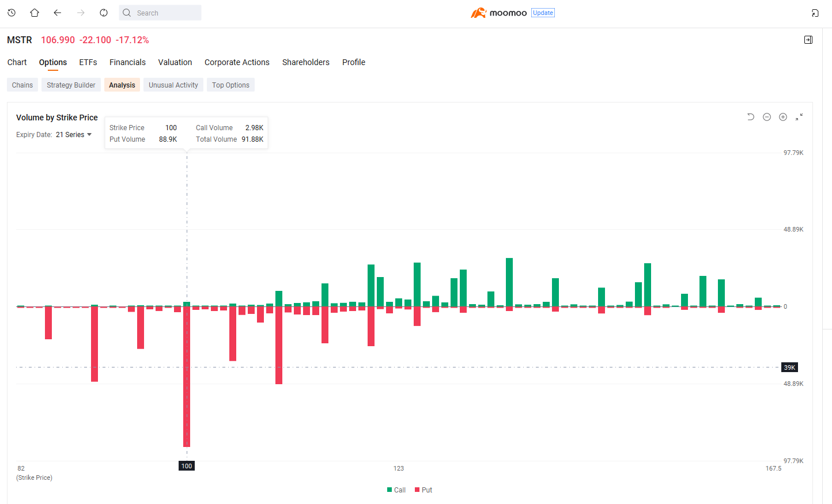Click the refresh icon
Image resolution: width=832 pixels, height=504 pixels.
[x=104, y=13]
